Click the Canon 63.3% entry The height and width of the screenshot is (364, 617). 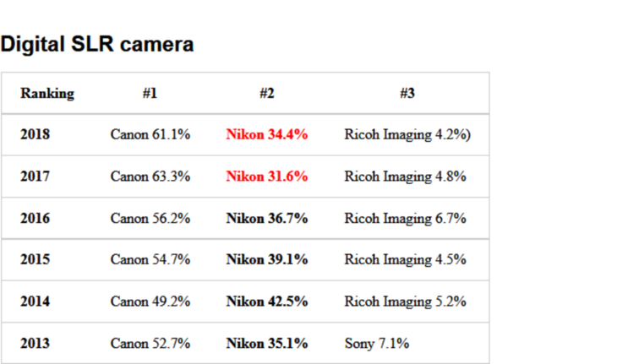pyautogui.click(x=150, y=177)
